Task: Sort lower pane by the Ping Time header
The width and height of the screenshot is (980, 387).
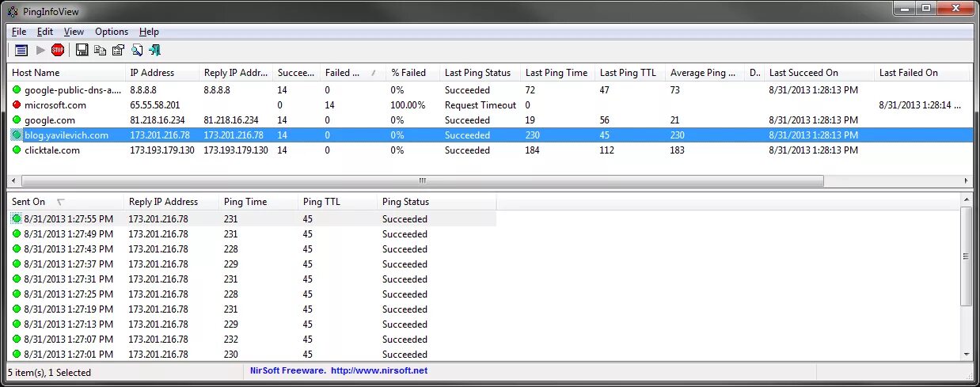Action: 259,202
